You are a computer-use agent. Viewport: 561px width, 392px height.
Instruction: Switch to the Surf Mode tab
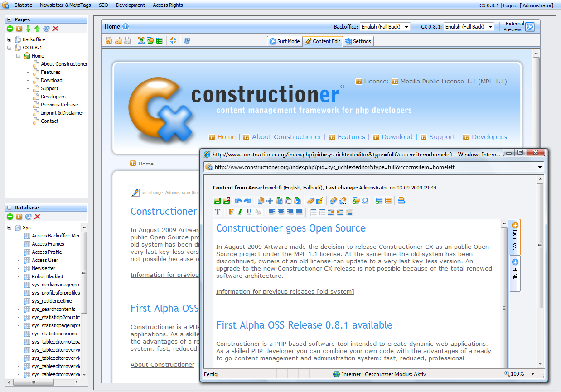coord(285,41)
